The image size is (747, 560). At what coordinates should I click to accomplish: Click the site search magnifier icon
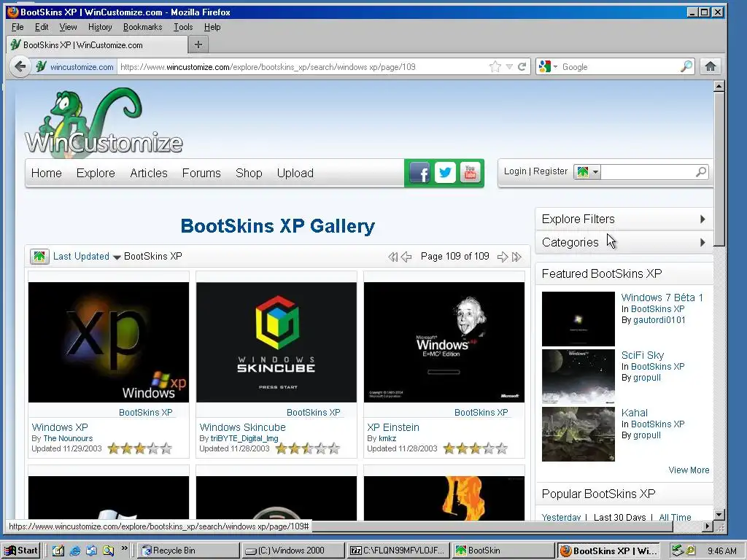[701, 171]
